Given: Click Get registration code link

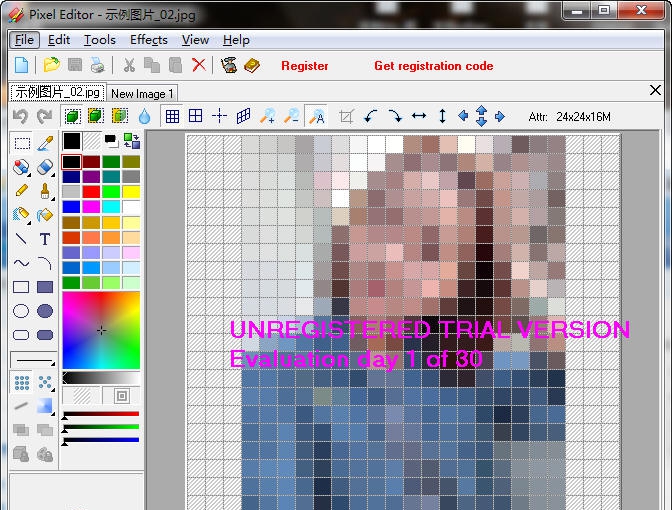Looking at the screenshot, I should pyautogui.click(x=434, y=66).
